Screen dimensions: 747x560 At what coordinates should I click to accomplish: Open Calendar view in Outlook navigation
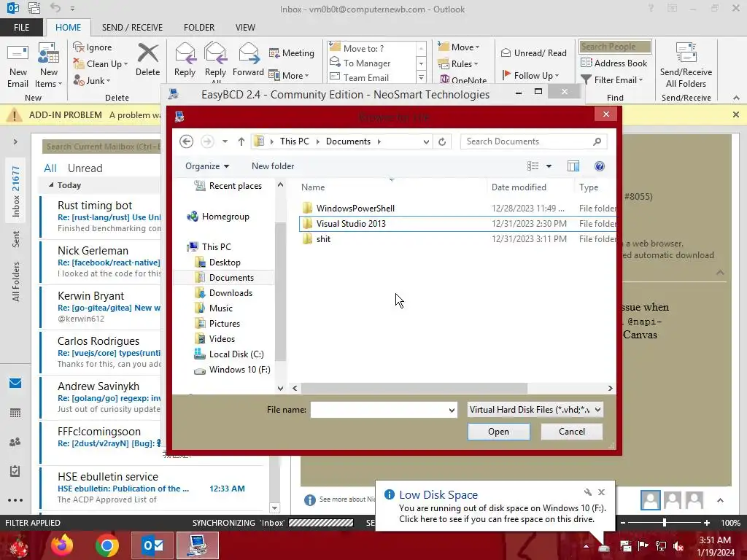point(15,413)
